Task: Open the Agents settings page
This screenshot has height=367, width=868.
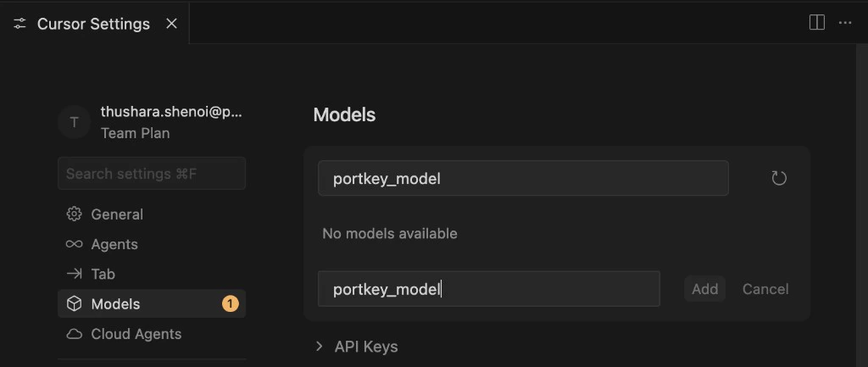Action: pos(114,244)
